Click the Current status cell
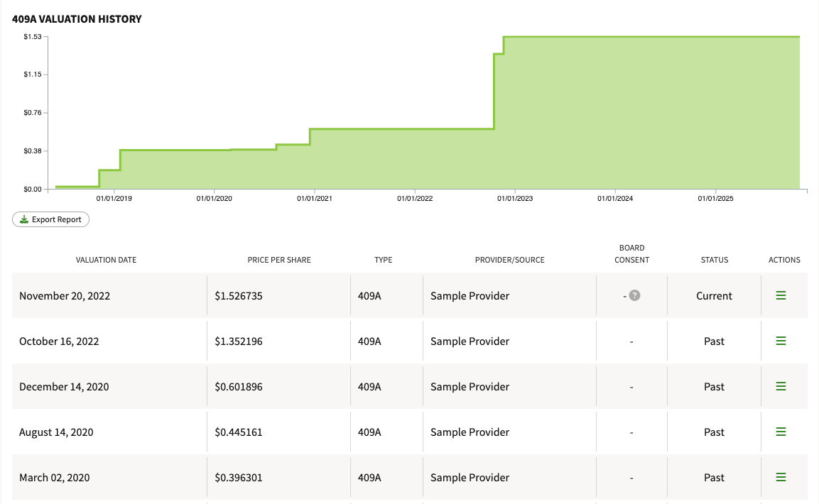819x504 pixels. (x=714, y=296)
